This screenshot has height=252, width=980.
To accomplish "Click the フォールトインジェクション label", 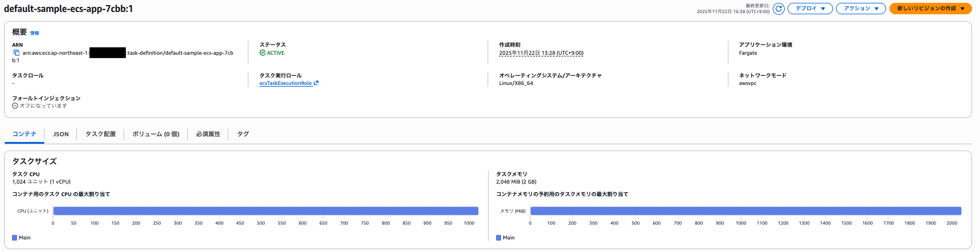I will pyautogui.click(x=46, y=98).
